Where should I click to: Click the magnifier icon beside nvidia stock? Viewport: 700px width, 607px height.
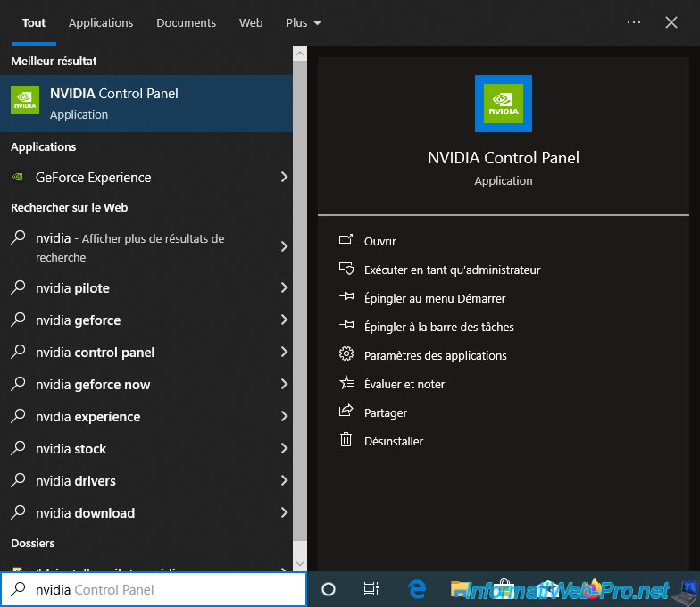(18, 448)
